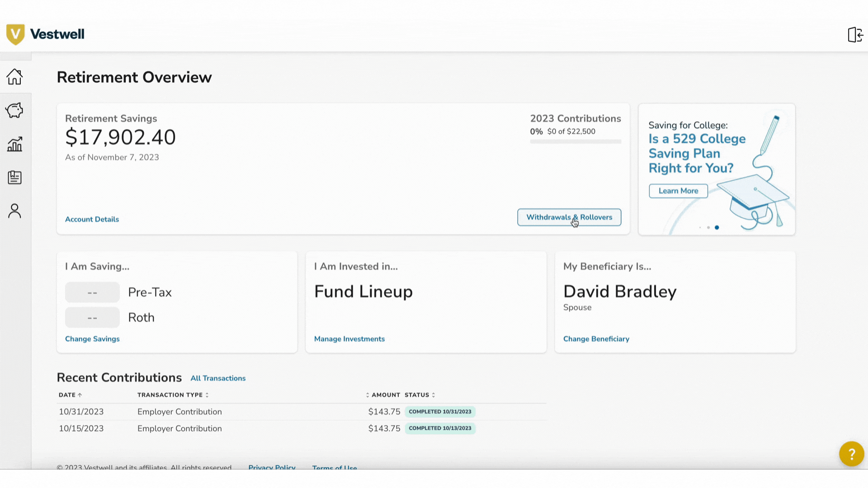Click 2023 Contributions progress bar

pyautogui.click(x=575, y=141)
